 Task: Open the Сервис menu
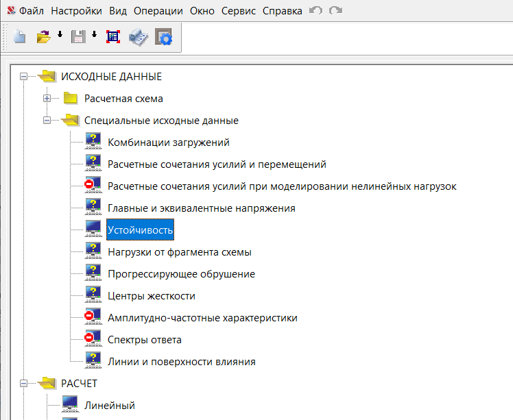tap(239, 11)
